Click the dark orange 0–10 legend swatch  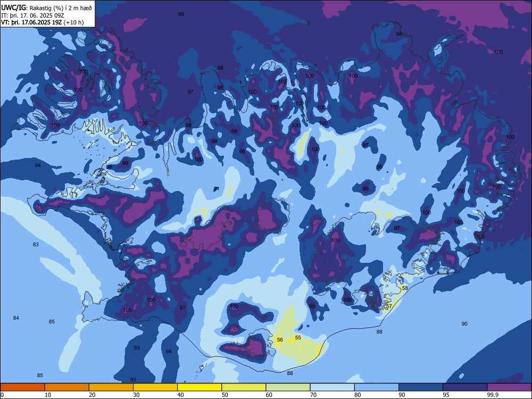click(22, 387)
